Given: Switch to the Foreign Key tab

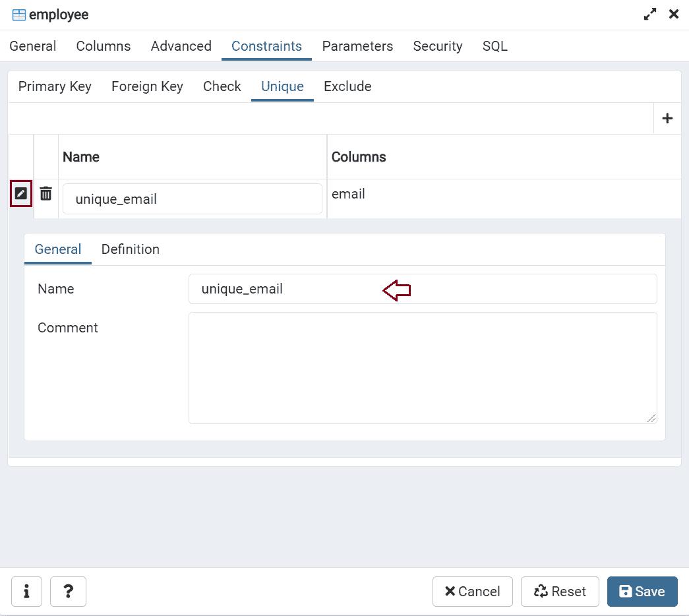Looking at the screenshot, I should pos(146,86).
